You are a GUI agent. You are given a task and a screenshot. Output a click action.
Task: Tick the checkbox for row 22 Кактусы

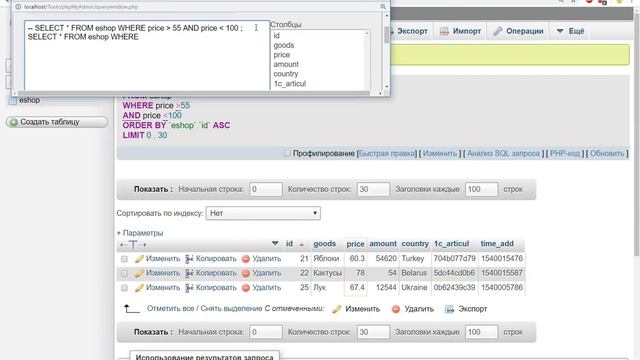coord(124,273)
